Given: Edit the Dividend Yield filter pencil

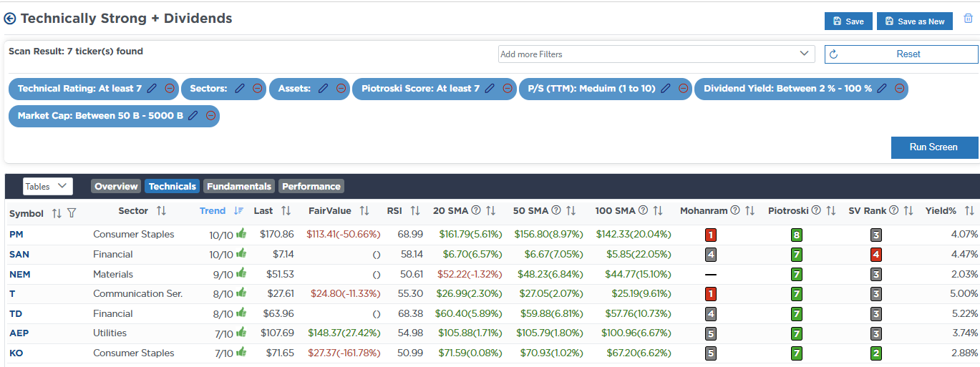Looking at the screenshot, I should (882, 89).
